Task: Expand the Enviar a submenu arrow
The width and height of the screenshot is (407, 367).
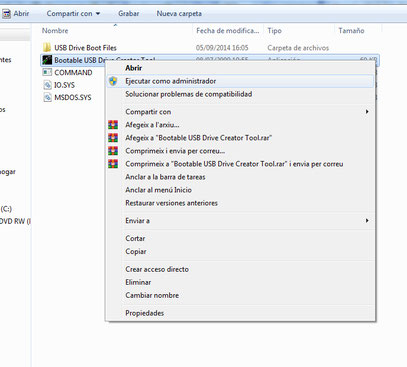Action: [x=367, y=220]
